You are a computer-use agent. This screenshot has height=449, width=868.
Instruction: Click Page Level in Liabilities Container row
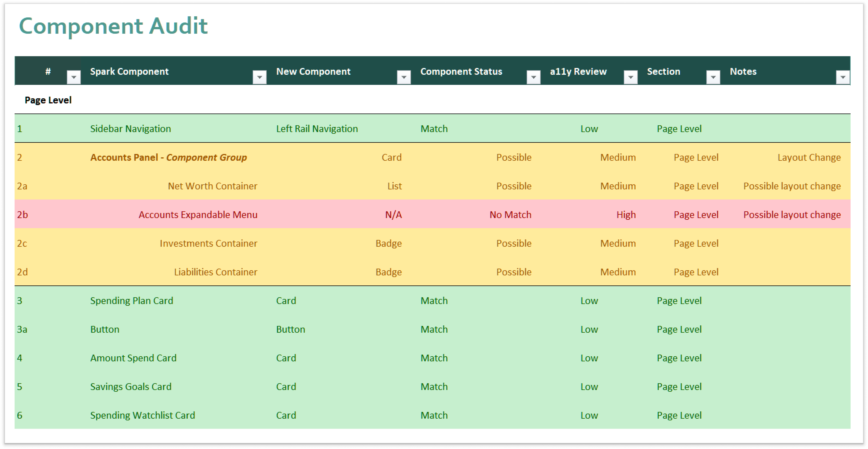coord(696,272)
